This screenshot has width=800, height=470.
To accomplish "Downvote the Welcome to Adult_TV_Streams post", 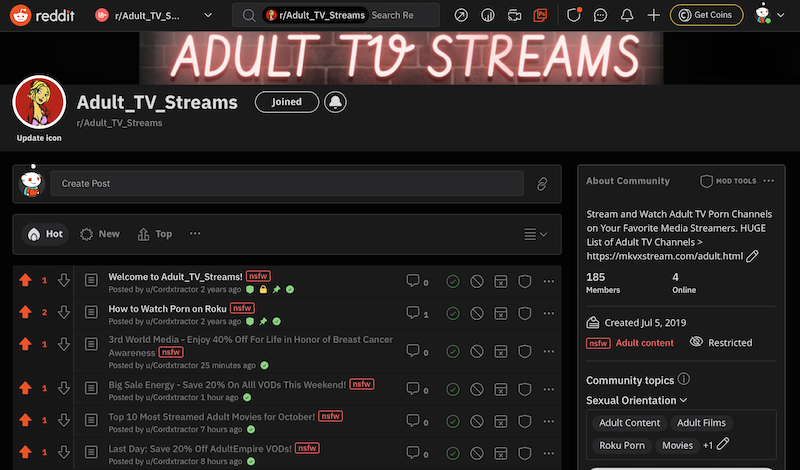I will (x=64, y=280).
